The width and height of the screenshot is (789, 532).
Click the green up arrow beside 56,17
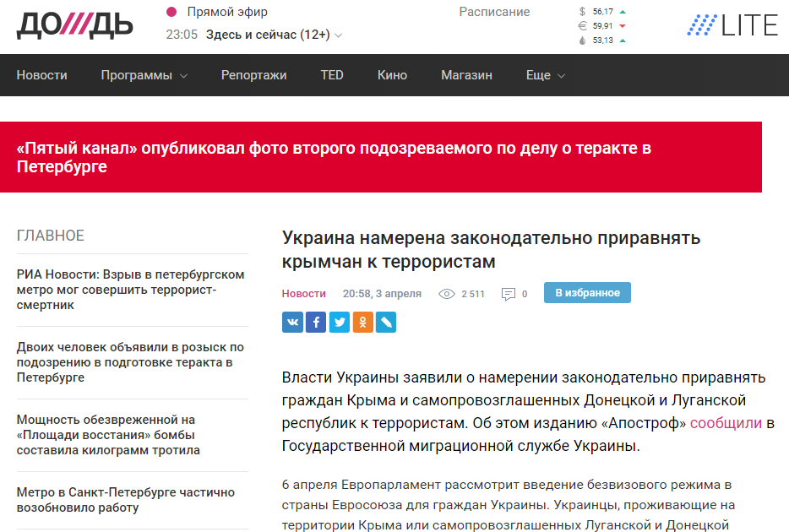tap(623, 12)
